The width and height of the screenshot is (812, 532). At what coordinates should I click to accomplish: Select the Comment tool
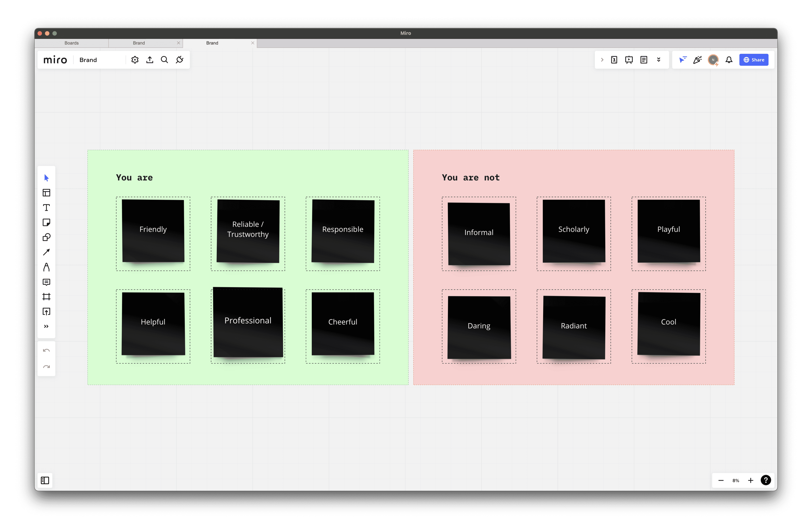click(x=46, y=282)
